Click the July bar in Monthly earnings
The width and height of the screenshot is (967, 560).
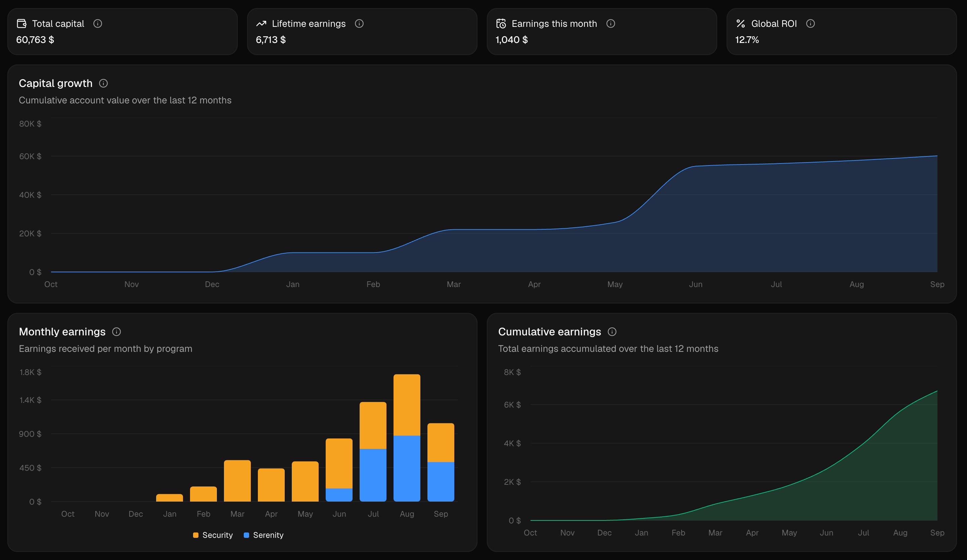tap(373, 452)
